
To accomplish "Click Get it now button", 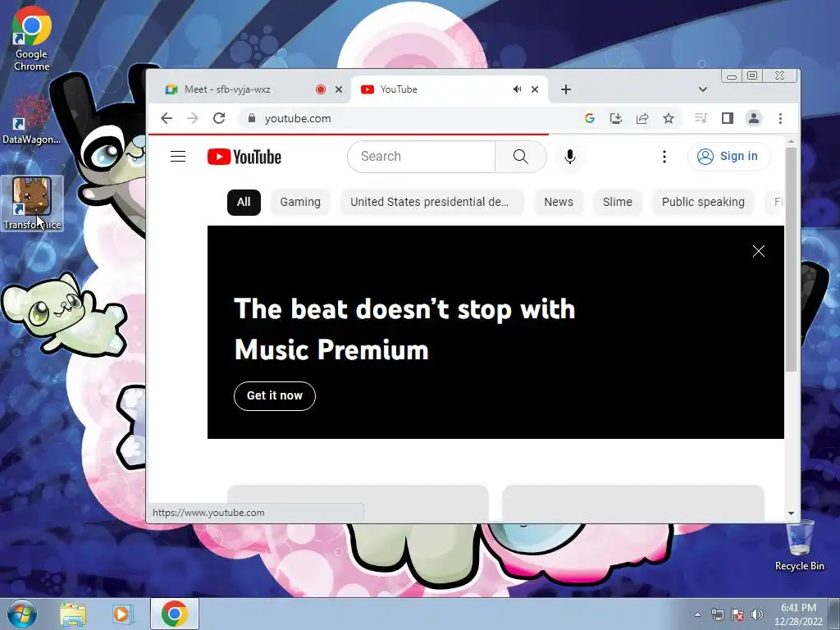I will pos(275,396).
